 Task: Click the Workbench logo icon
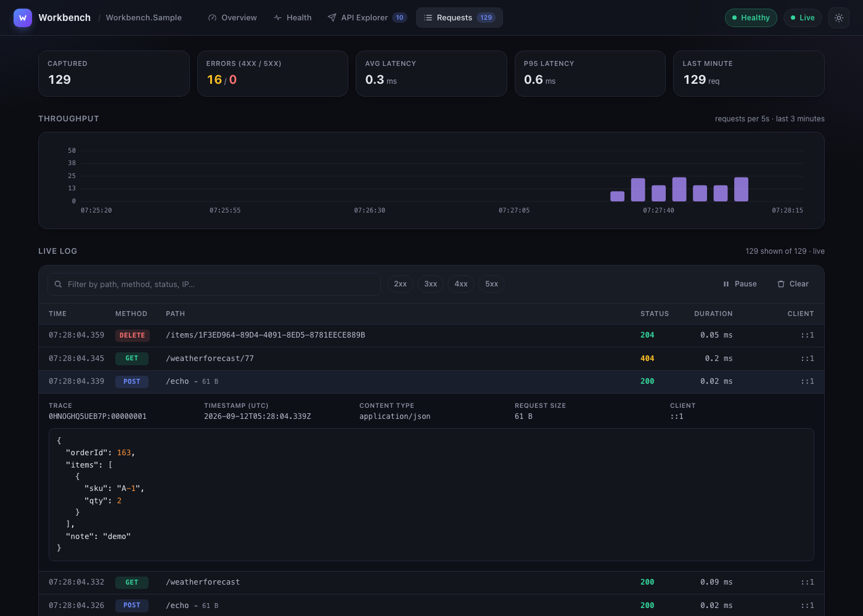point(23,18)
